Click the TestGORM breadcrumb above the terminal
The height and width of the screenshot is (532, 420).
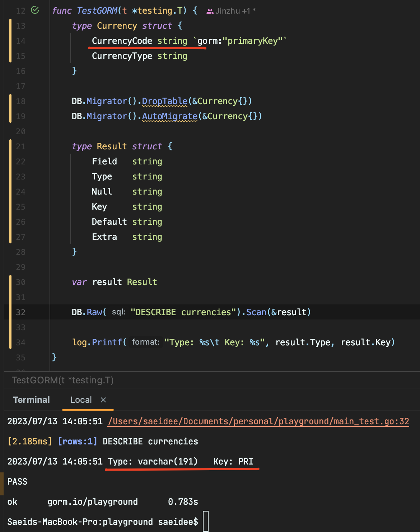click(x=62, y=380)
